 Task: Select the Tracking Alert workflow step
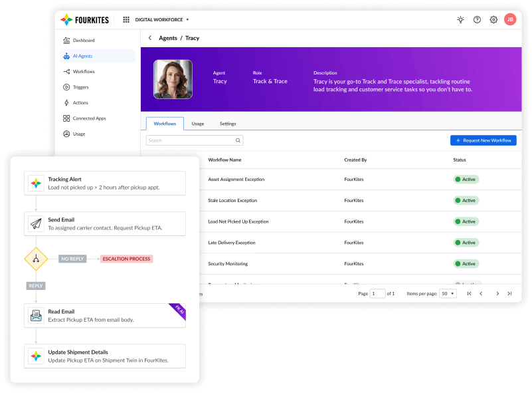coord(105,184)
